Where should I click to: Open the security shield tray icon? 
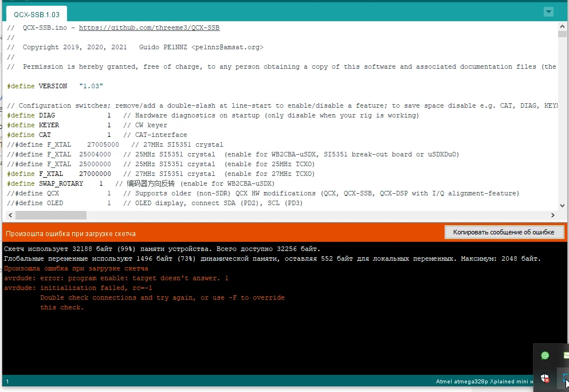[545, 378]
